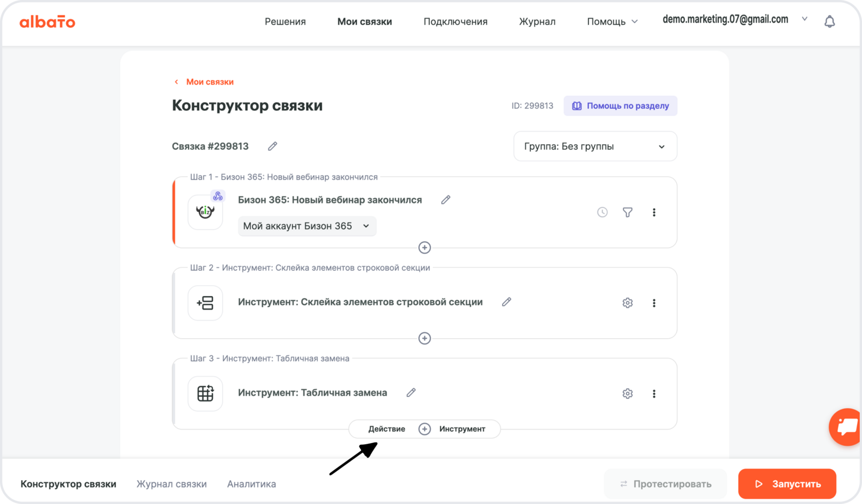
Task: Open the filter icon on step 1
Action: pyautogui.click(x=628, y=213)
